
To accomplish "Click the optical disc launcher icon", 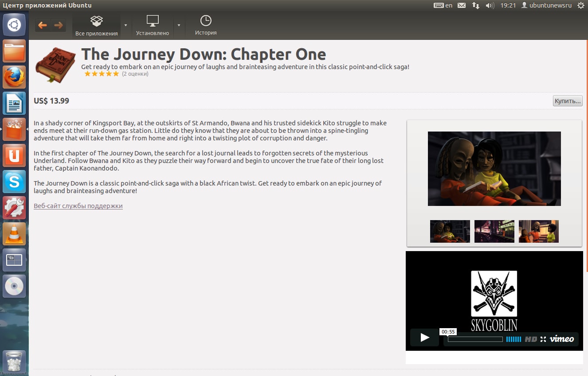I will coord(14,286).
